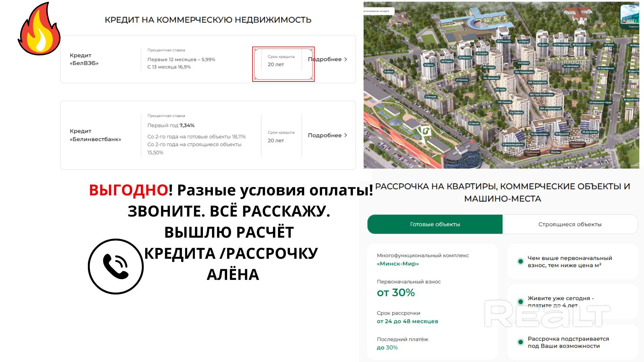
Task: Click the 'Фонтан' marker on the map
Action: [x=555, y=152]
